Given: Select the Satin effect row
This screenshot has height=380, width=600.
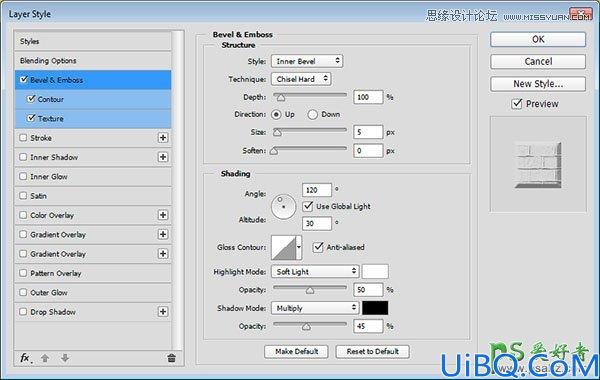Looking at the screenshot, I should (93, 196).
